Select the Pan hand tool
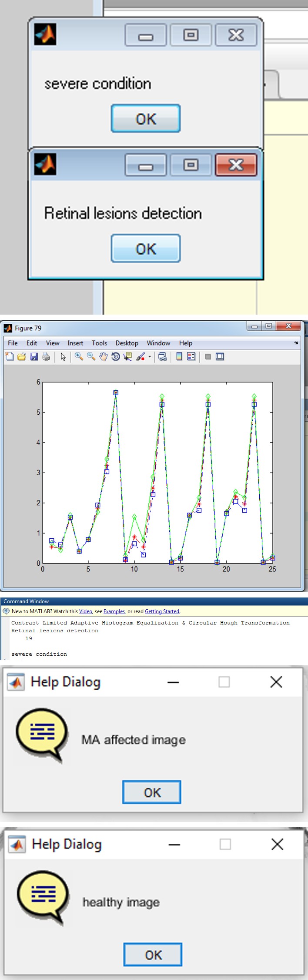Image resolution: width=308 pixels, height=980 pixels. 103,357
